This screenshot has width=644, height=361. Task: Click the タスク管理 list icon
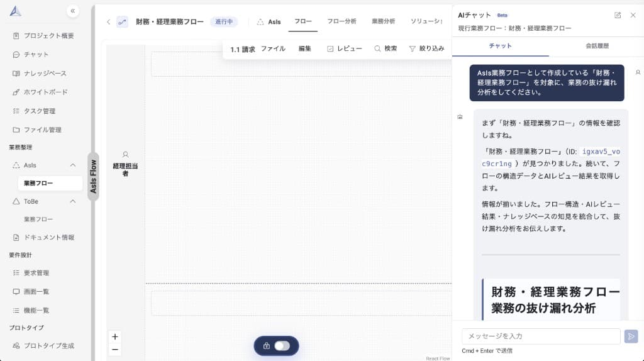16,111
